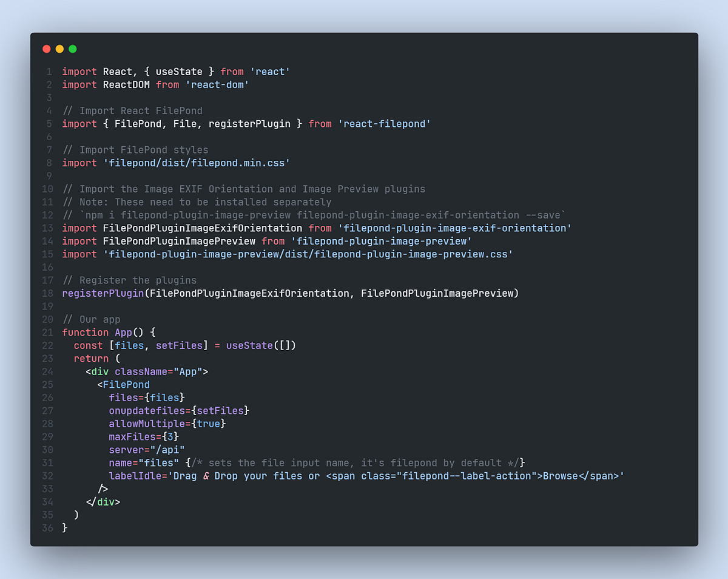Click line number 1
The width and height of the screenshot is (728, 579).
coord(49,72)
